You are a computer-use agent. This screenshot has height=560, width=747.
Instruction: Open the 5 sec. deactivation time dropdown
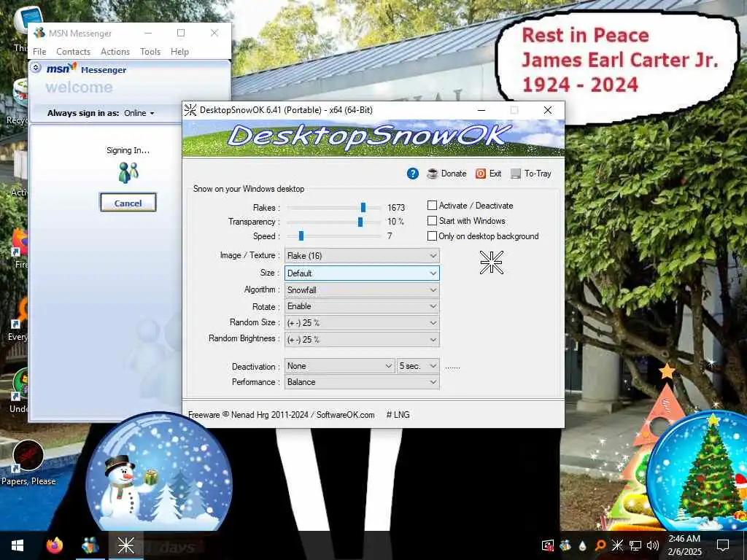click(x=418, y=366)
